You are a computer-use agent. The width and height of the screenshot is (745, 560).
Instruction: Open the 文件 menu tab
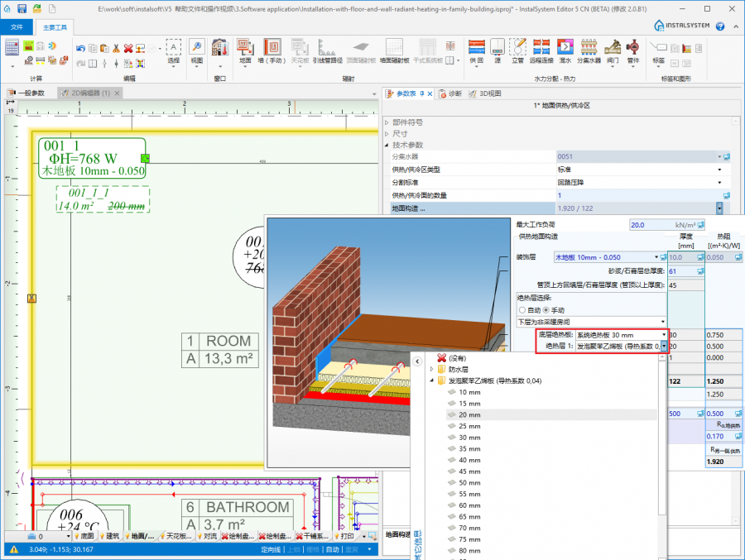click(x=17, y=26)
